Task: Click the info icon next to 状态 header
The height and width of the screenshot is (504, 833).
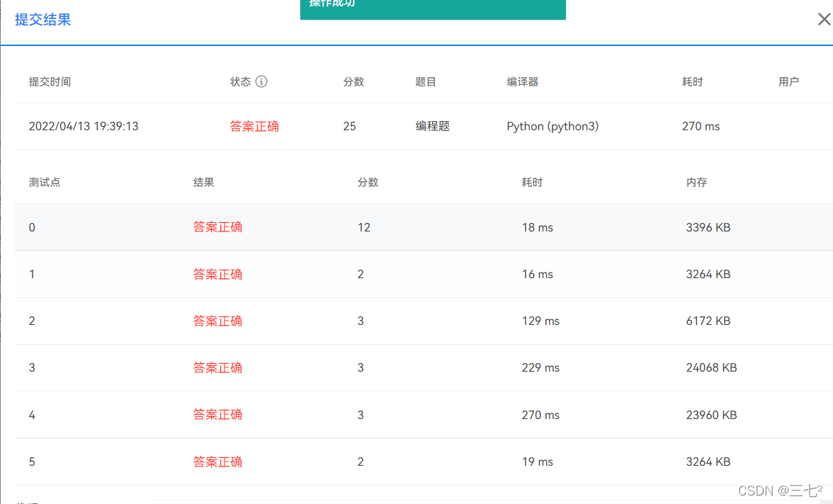Action: [261, 81]
